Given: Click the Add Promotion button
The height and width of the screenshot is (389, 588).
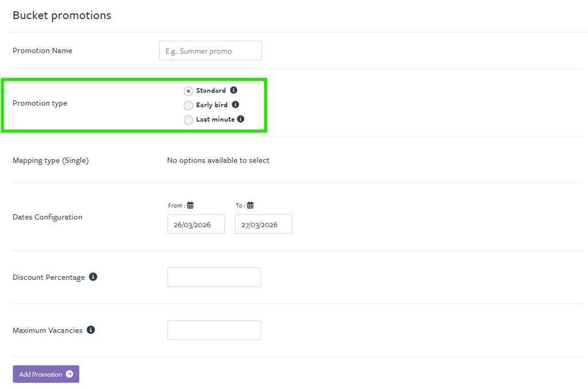Looking at the screenshot, I should coord(46,374).
